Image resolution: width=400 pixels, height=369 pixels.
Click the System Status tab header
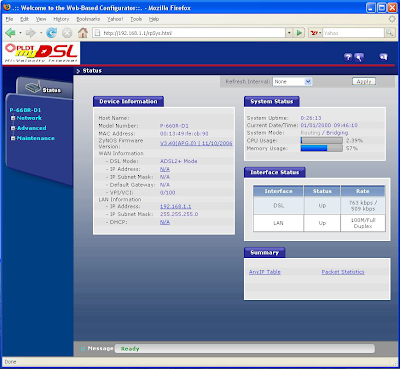click(x=272, y=101)
